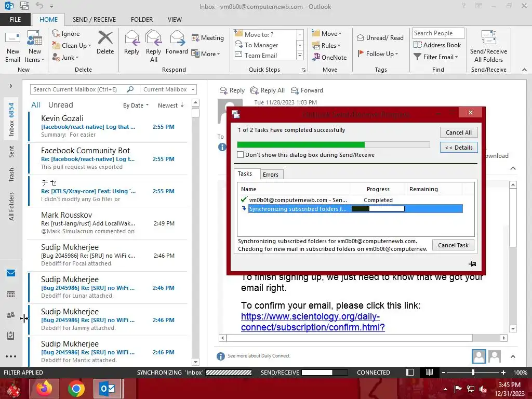
Task: Expand the Quick Steps gallery
Action: (300, 55)
